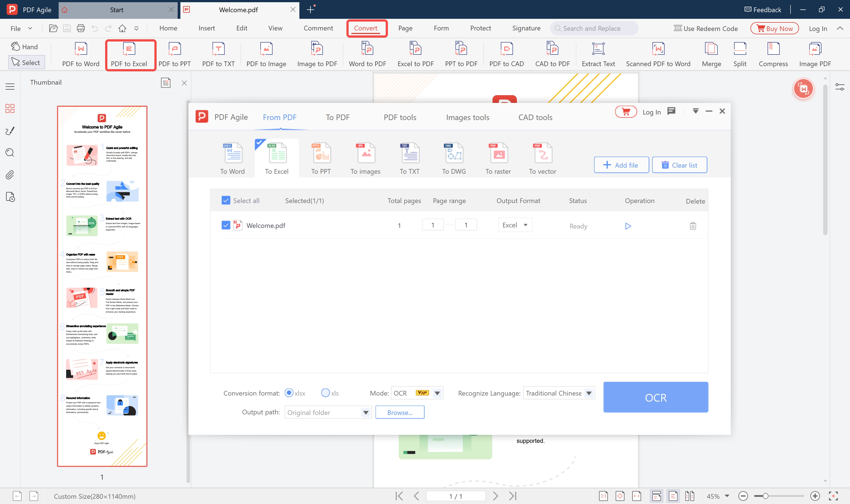Click PDF to TXT ribbon tool
Image resolution: width=850 pixels, height=504 pixels.
(218, 54)
